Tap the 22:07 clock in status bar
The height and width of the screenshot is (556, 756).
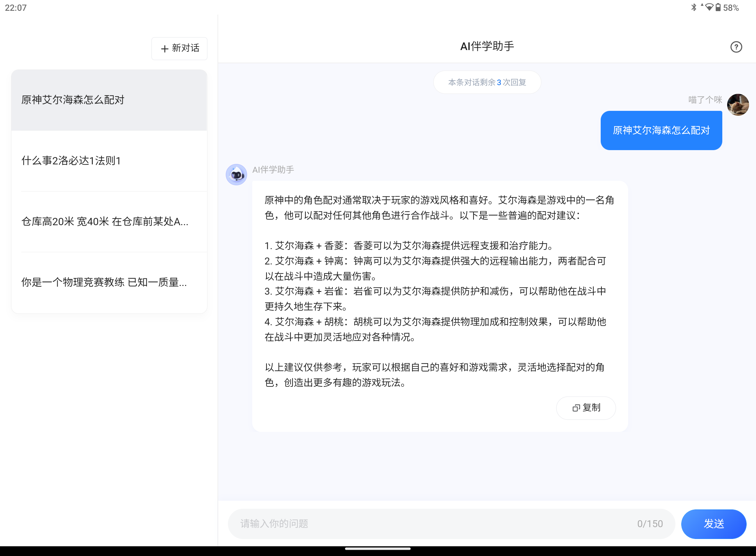(16, 8)
